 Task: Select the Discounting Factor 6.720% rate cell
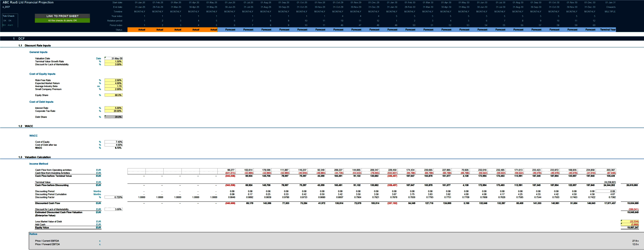[x=114, y=197]
